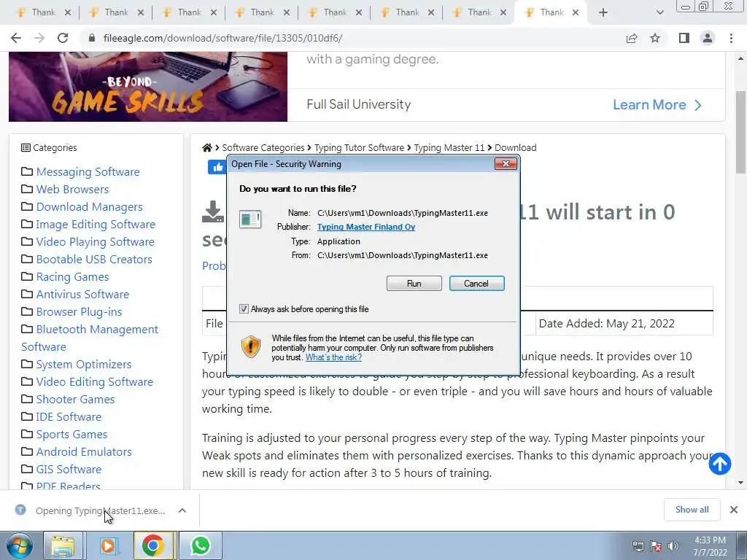Click the volume speaker tray icon
The width and height of the screenshot is (747, 560).
(673, 545)
